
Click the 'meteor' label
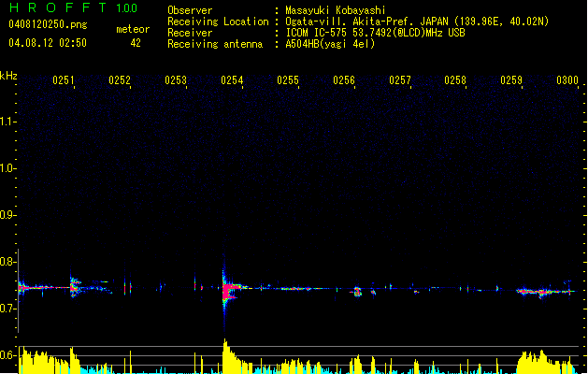click(x=133, y=29)
